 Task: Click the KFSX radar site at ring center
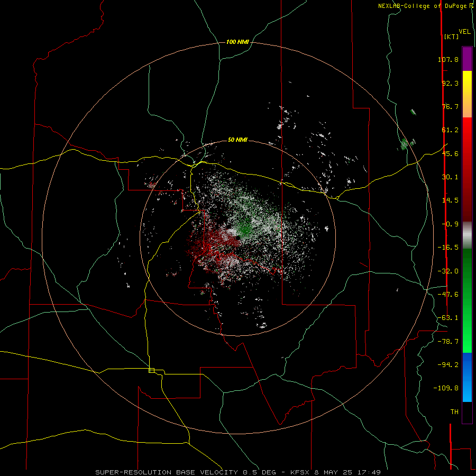click(x=237, y=237)
